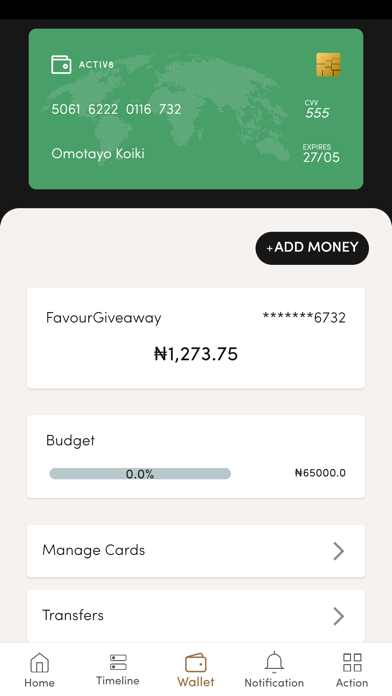Tap the masked account number ending 6732
Screen dimensions: 392x696
click(304, 318)
